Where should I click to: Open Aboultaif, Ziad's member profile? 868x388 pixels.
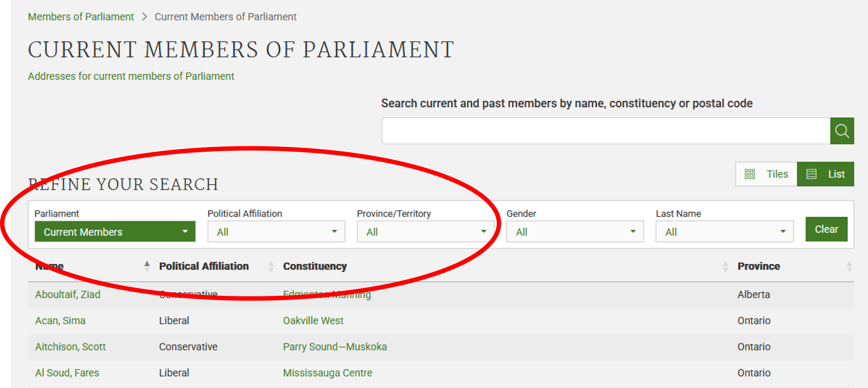[x=67, y=294]
